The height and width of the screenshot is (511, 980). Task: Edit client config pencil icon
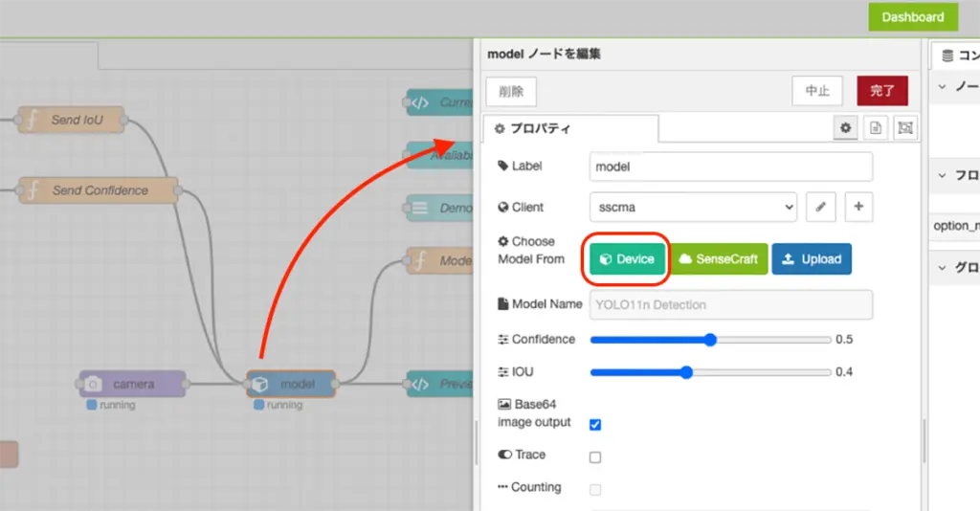click(x=820, y=207)
